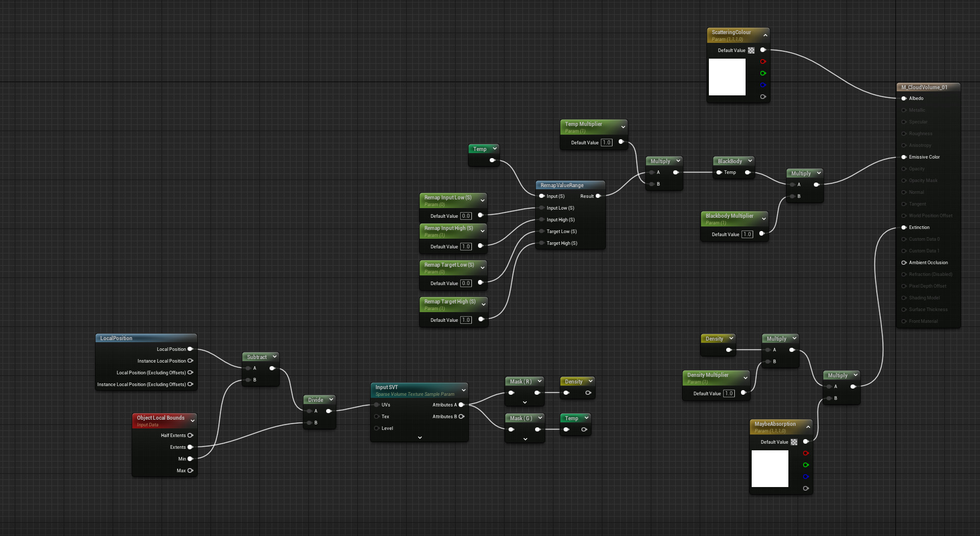Click Input SVT Attributes B output pin

pyautogui.click(x=461, y=417)
